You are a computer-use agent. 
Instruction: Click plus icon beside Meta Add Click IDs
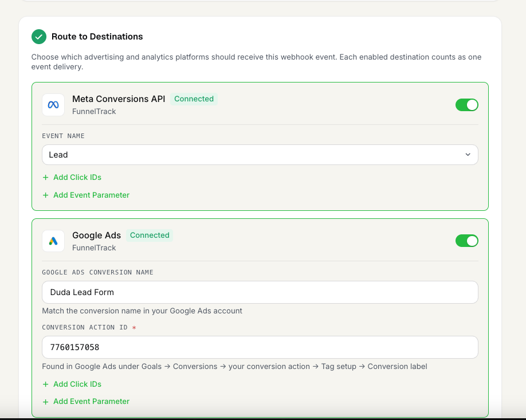pos(46,178)
